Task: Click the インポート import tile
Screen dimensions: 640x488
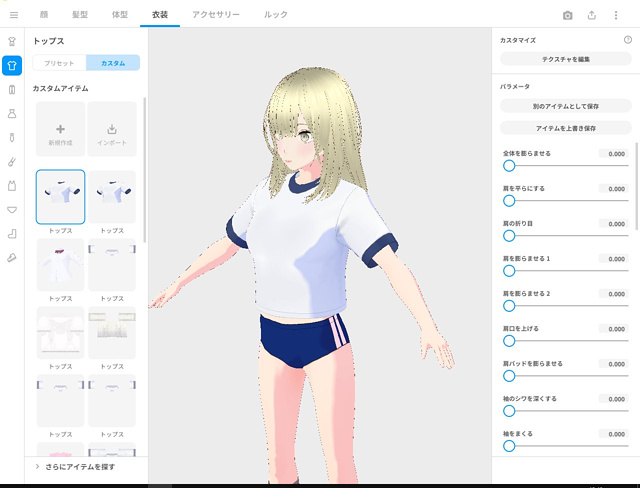Action: click(112, 132)
